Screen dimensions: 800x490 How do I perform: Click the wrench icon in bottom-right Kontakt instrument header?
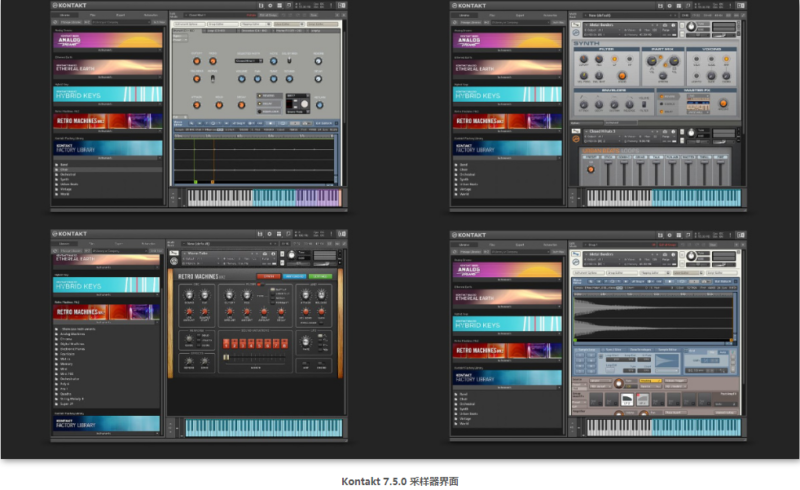(576, 254)
